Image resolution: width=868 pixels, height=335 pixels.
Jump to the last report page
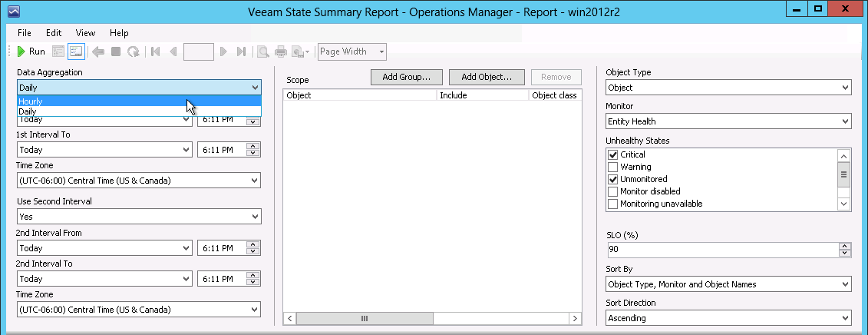point(241,51)
